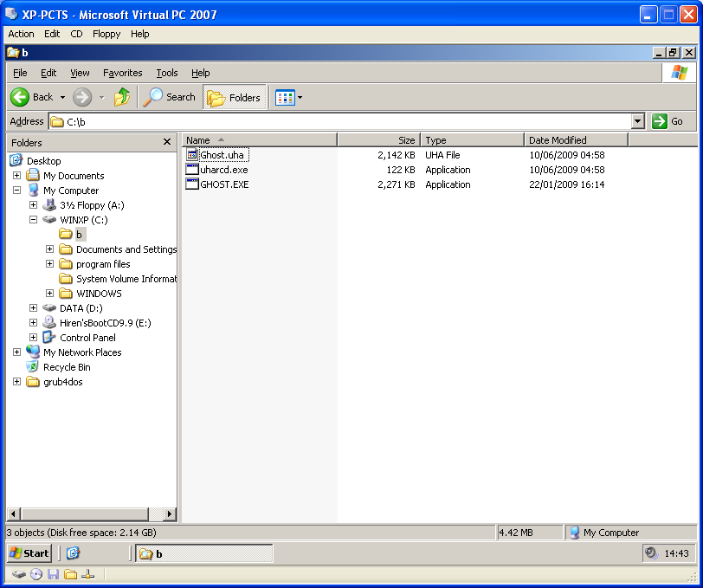Select the uharcd.exe file icon
This screenshot has width=703, height=588.
pos(192,170)
